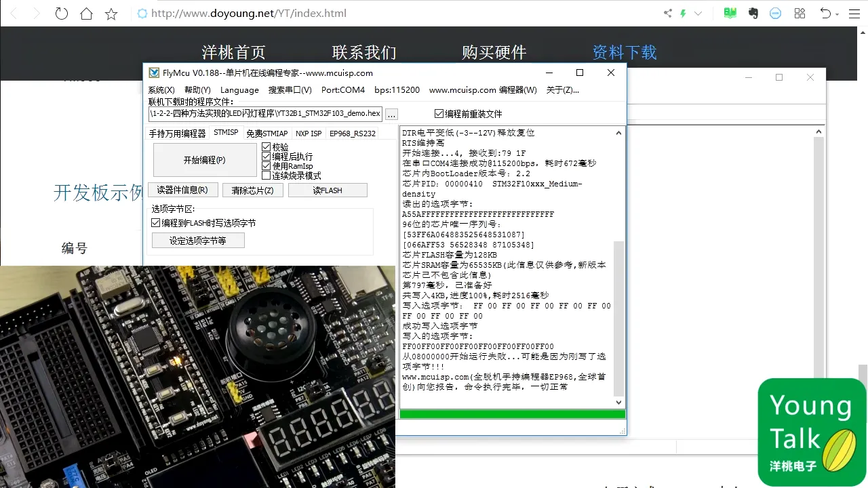This screenshot has width=868, height=488.
Task: Open the 系统(X) menu in FlyMcu
Action: coord(161,89)
